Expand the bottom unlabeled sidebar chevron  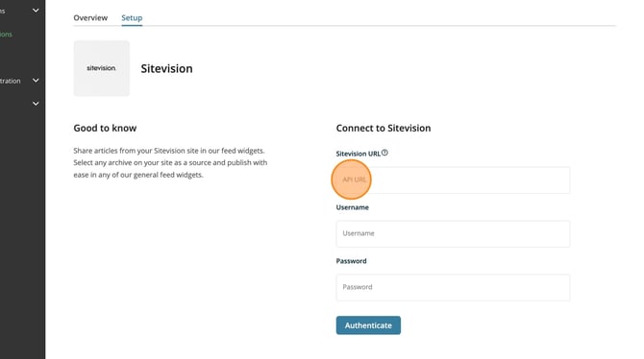click(36, 104)
